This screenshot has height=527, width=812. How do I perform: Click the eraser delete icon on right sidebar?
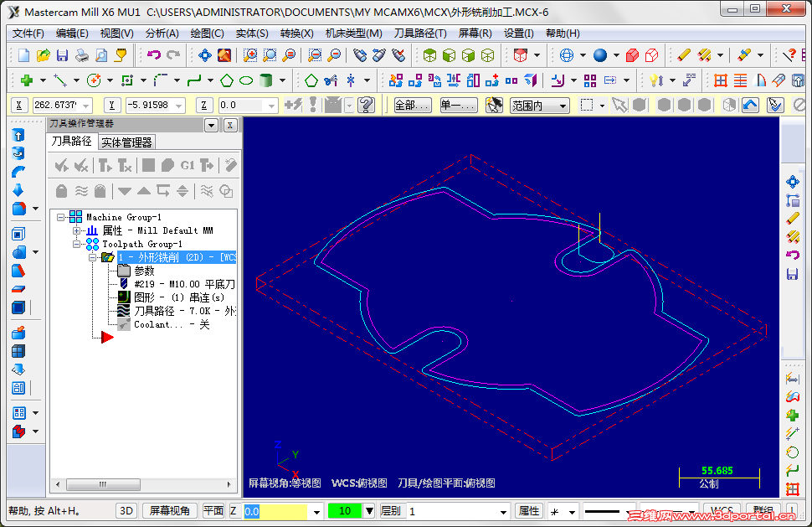[x=793, y=218]
